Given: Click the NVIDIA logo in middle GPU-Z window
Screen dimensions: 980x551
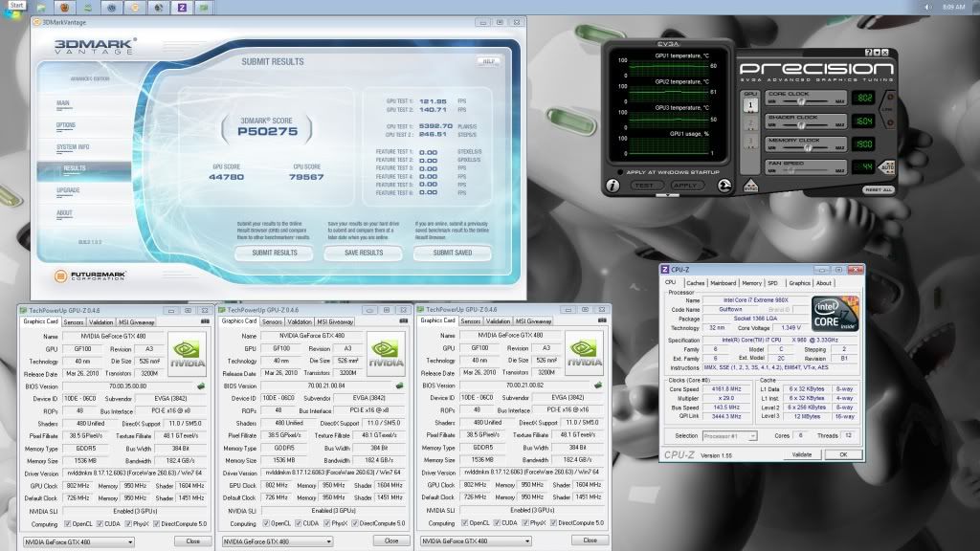Looking at the screenshot, I should [386, 355].
